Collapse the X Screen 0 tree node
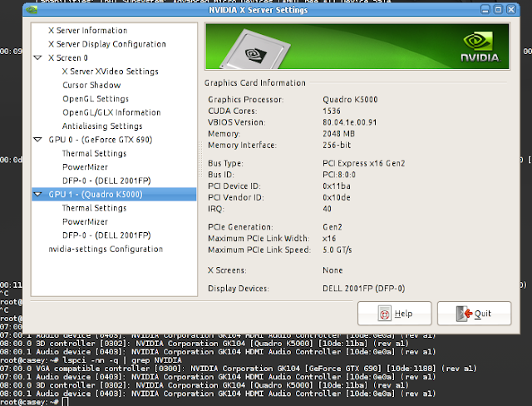532x406 pixels. [x=37, y=58]
